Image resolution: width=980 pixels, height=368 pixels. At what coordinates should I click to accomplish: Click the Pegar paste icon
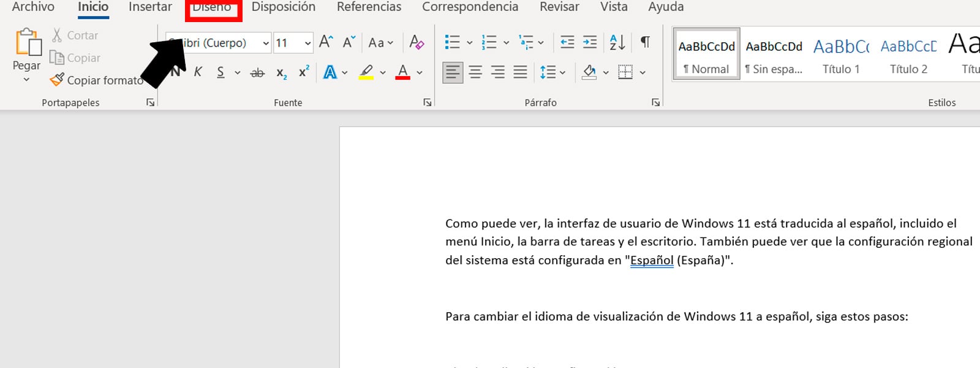click(x=27, y=43)
